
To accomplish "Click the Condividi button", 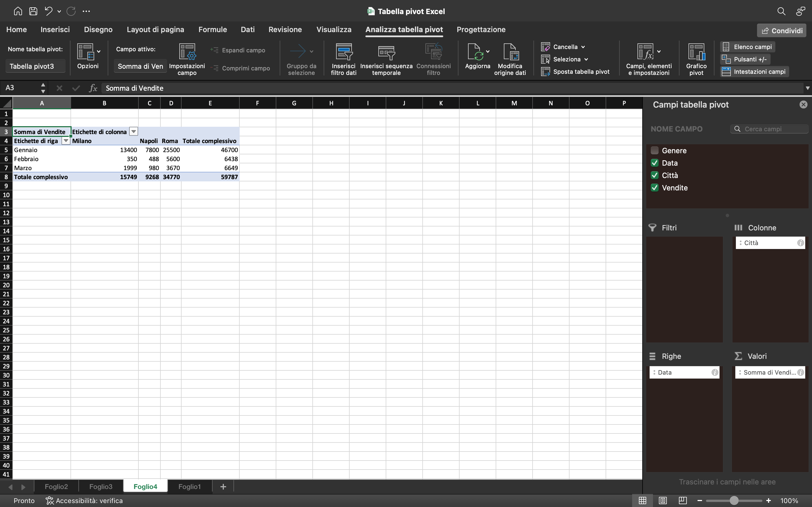I will coord(782,30).
